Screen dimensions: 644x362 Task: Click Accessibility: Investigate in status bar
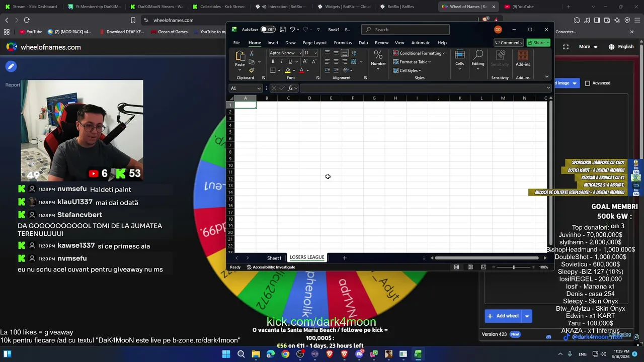(271, 267)
